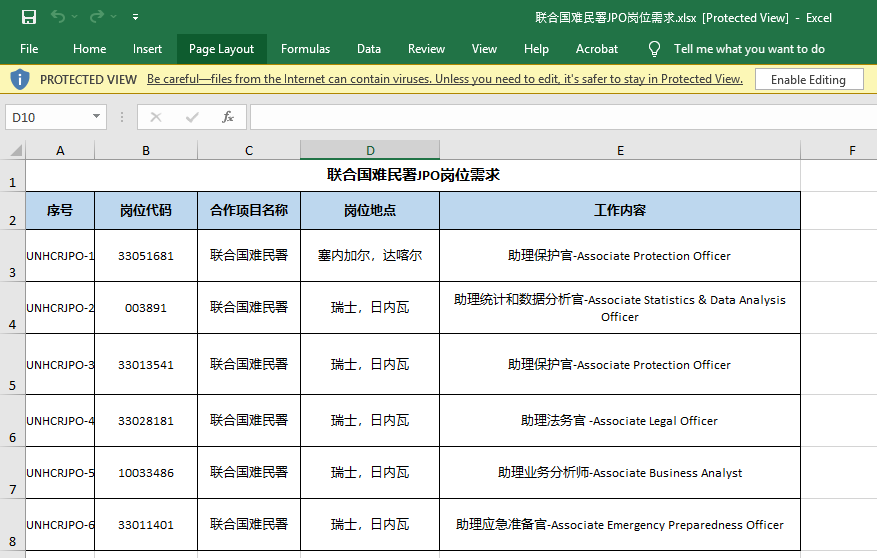Screen dimensions: 877x558
Task: Open the File menu tab
Action: click(x=29, y=49)
